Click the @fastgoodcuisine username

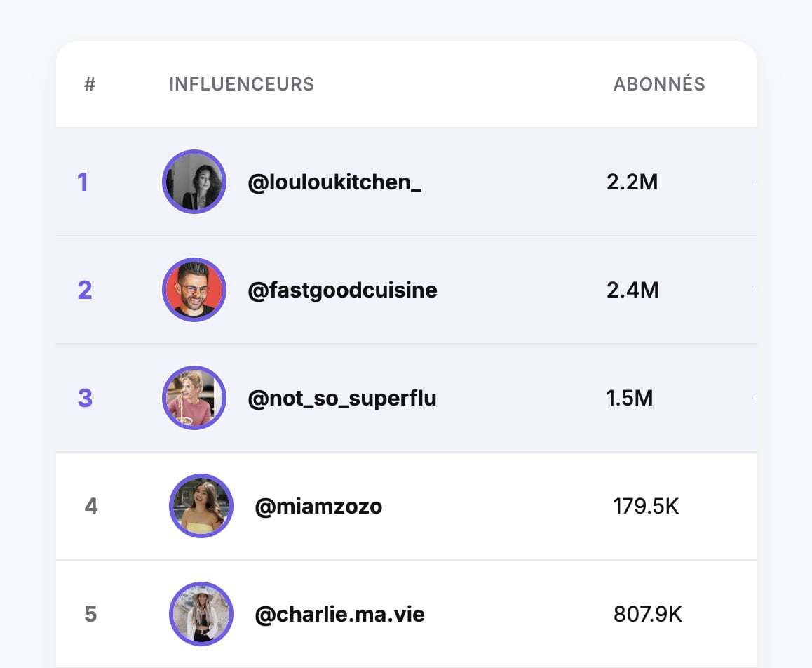(x=342, y=290)
